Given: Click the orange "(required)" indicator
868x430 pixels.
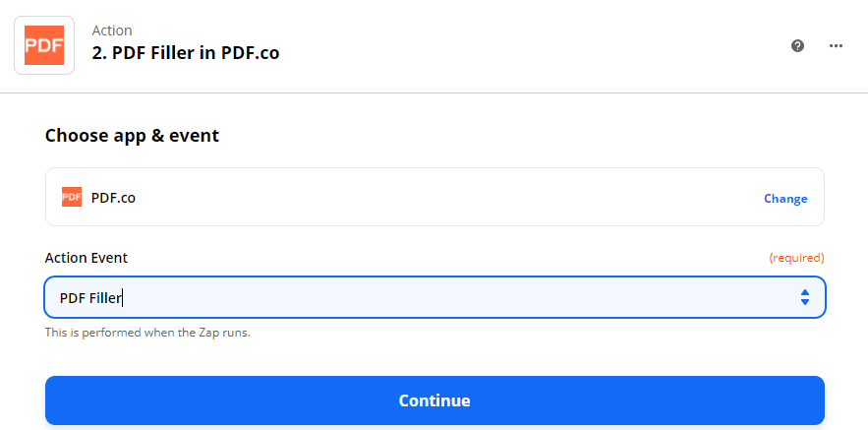Looking at the screenshot, I should pos(796,258).
